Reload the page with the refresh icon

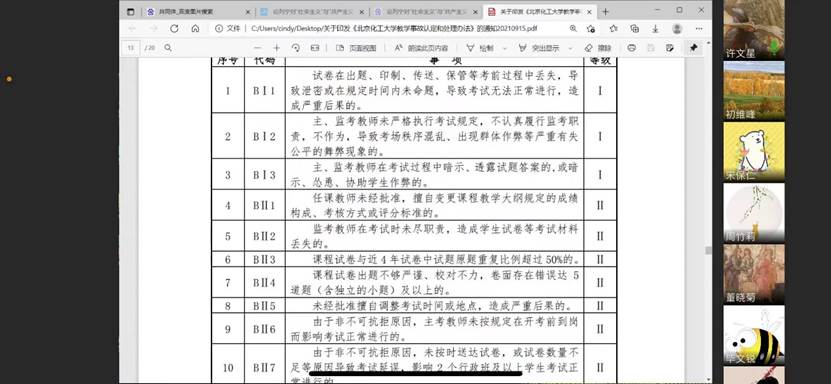tap(174, 29)
